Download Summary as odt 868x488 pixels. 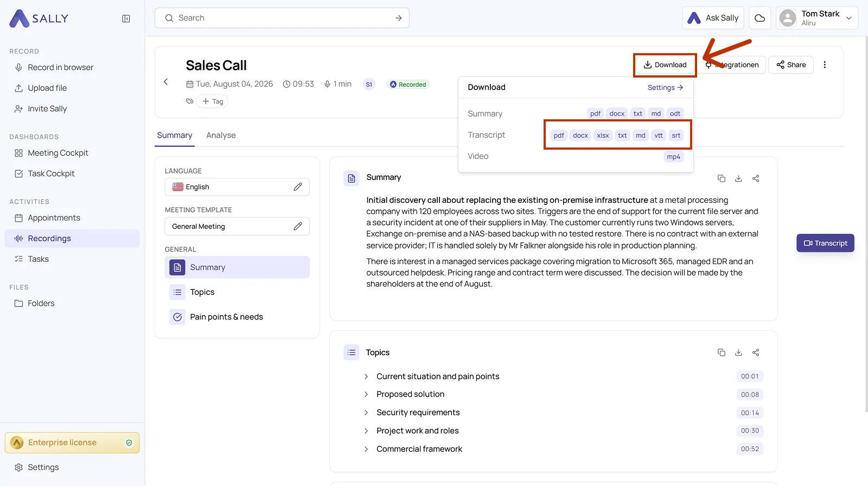point(675,114)
